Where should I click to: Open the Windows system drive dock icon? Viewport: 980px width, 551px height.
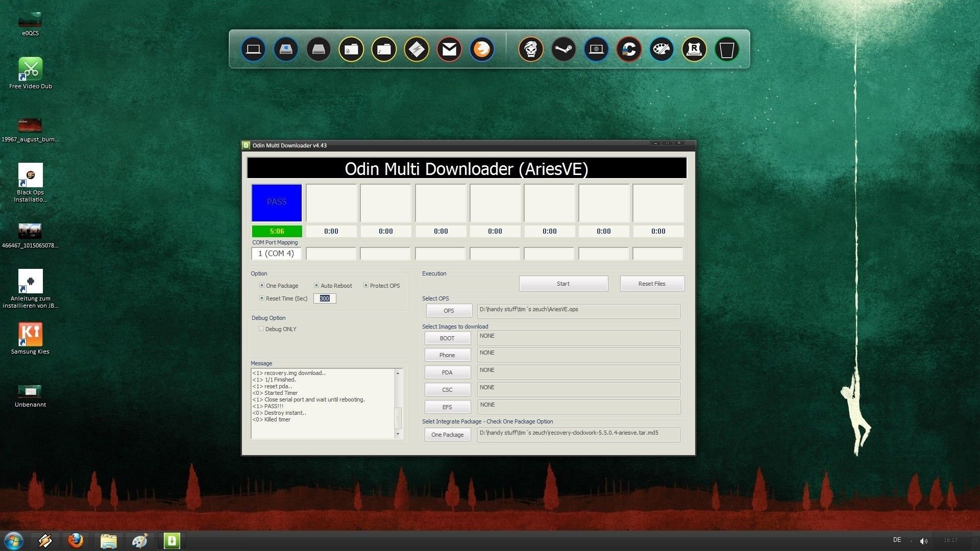tap(286, 49)
